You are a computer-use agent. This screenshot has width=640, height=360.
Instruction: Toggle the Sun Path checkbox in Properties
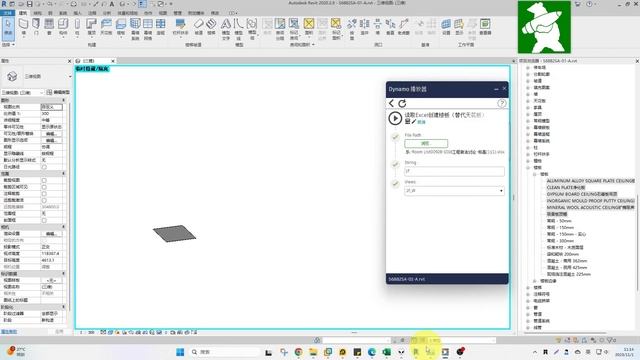pos(44,167)
